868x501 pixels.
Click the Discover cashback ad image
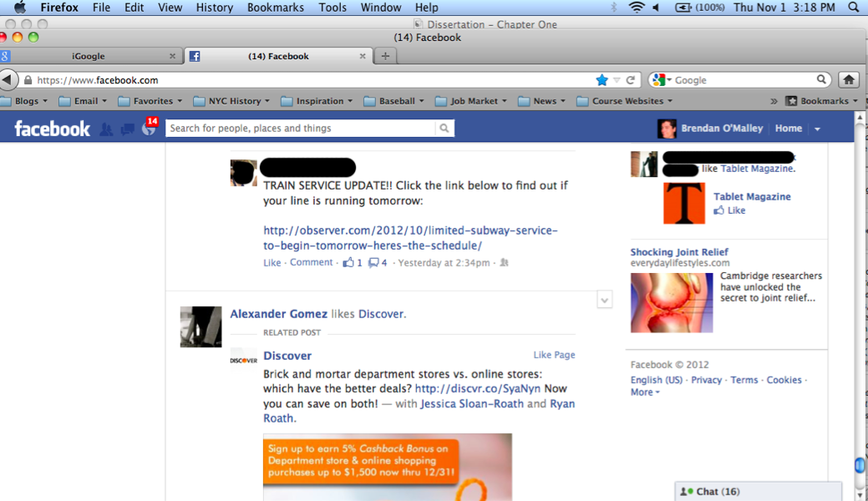388,468
